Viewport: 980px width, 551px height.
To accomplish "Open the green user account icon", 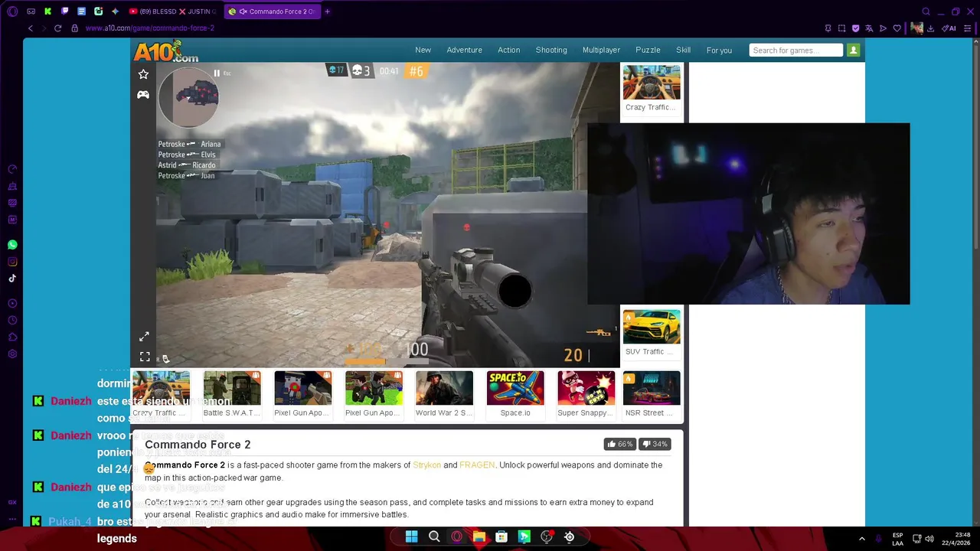I will coord(854,50).
